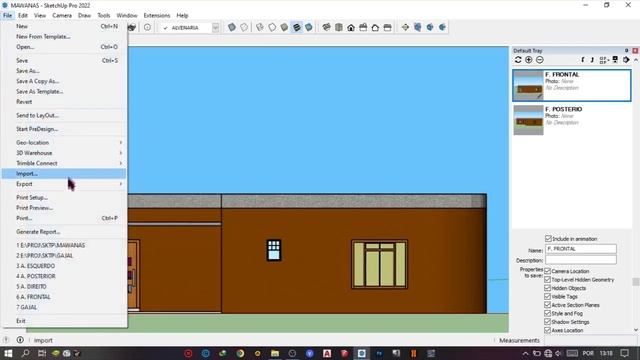Move scene up in Scenes panel
This screenshot has height=360, width=640.
click(583, 60)
